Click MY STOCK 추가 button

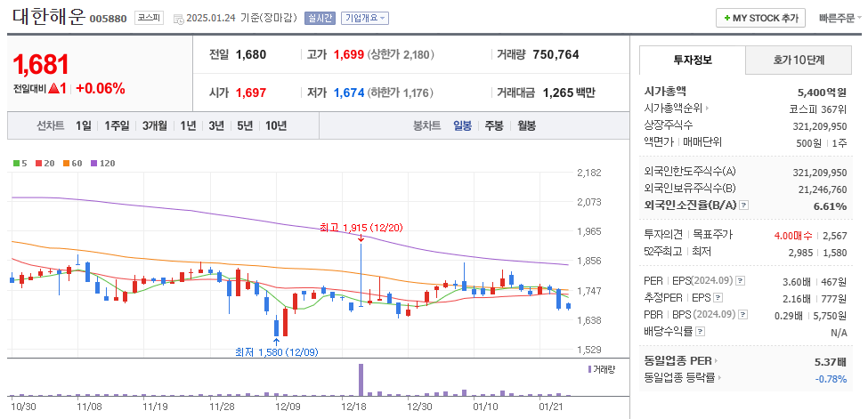point(760,19)
